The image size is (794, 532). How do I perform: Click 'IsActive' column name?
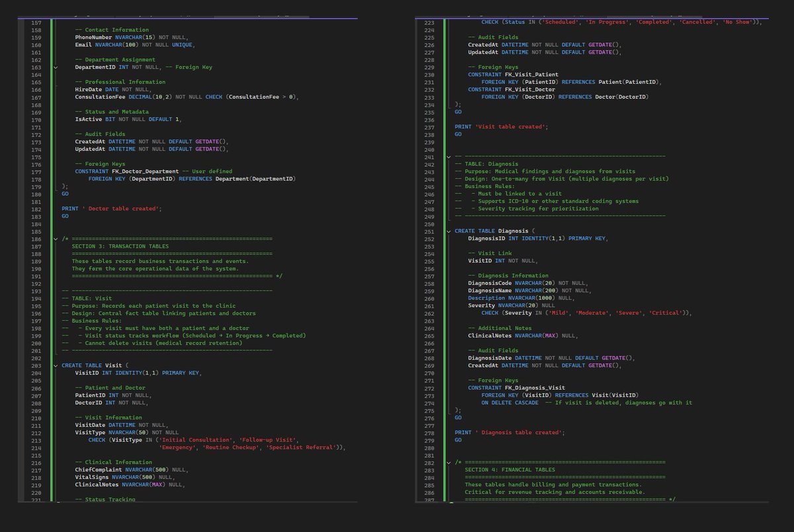(x=88, y=120)
